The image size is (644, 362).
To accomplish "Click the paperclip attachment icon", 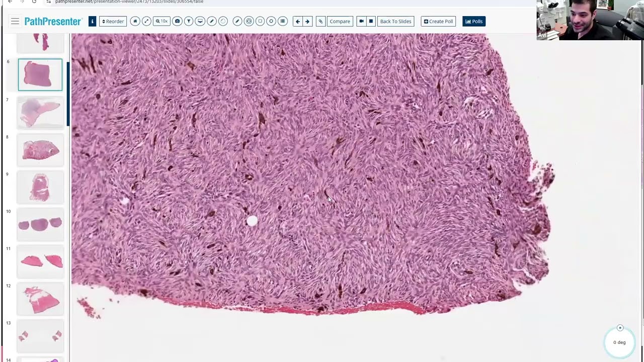I will click(x=320, y=21).
